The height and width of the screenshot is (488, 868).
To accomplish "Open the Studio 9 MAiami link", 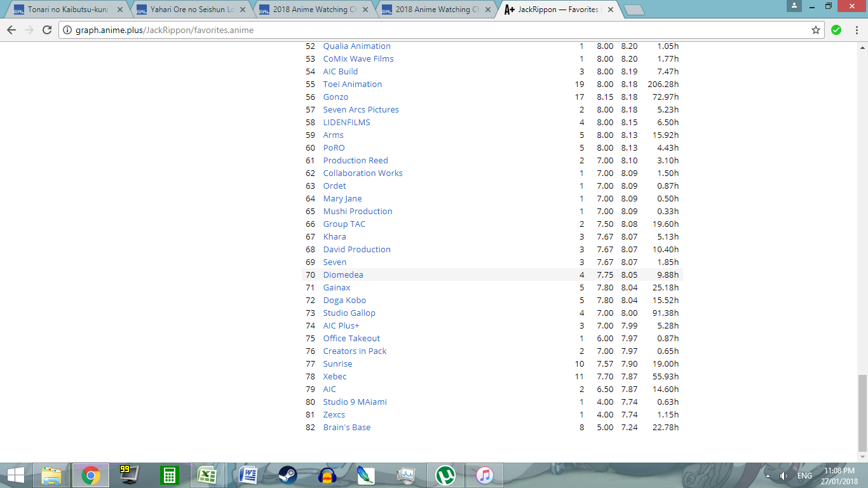I will (x=355, y=402).
